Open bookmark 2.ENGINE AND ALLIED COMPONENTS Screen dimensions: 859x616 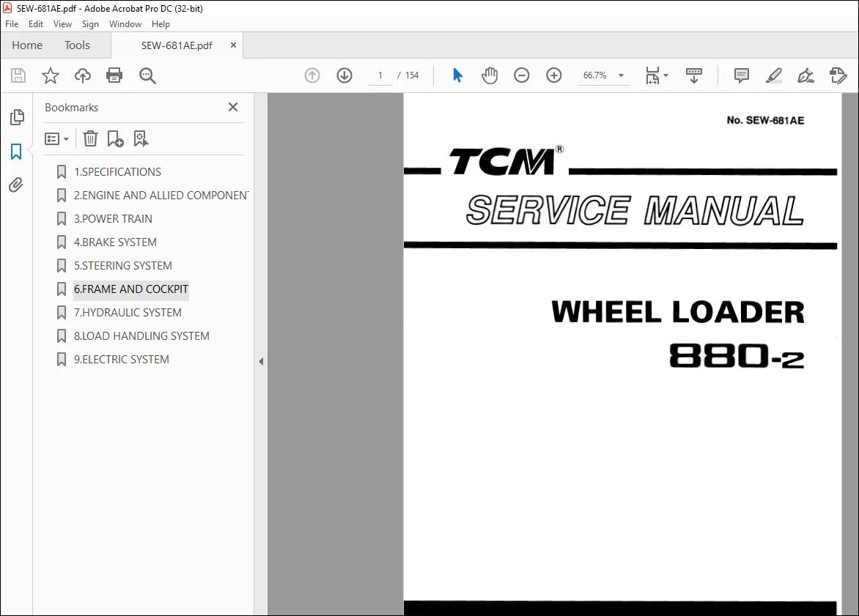point(161,196)
